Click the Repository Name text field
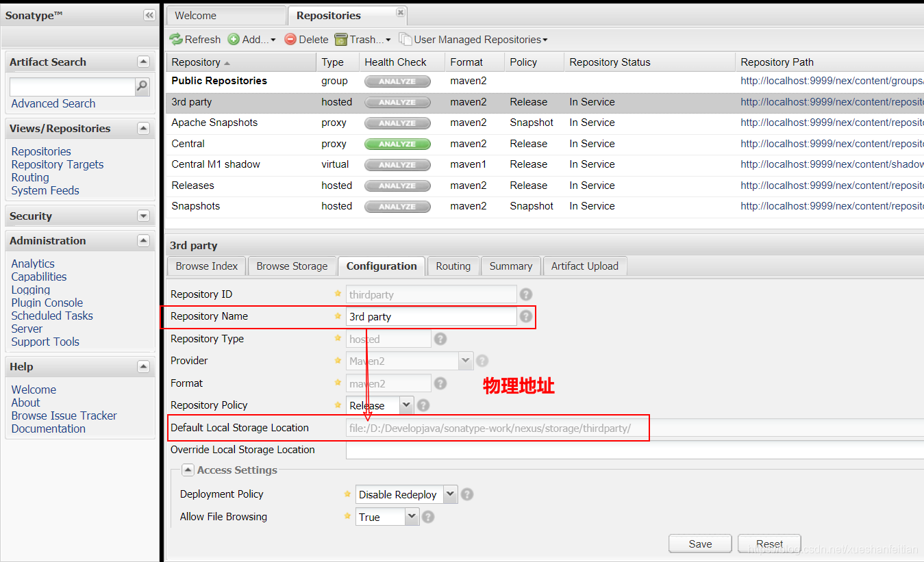924x562 pixels. [431, 316]
